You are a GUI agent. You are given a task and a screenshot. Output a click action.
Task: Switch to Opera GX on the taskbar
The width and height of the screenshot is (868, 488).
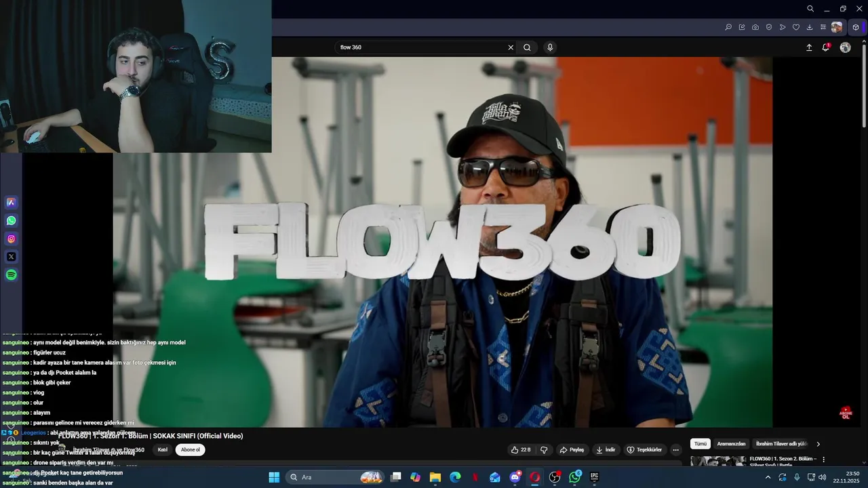pos(534,477)
